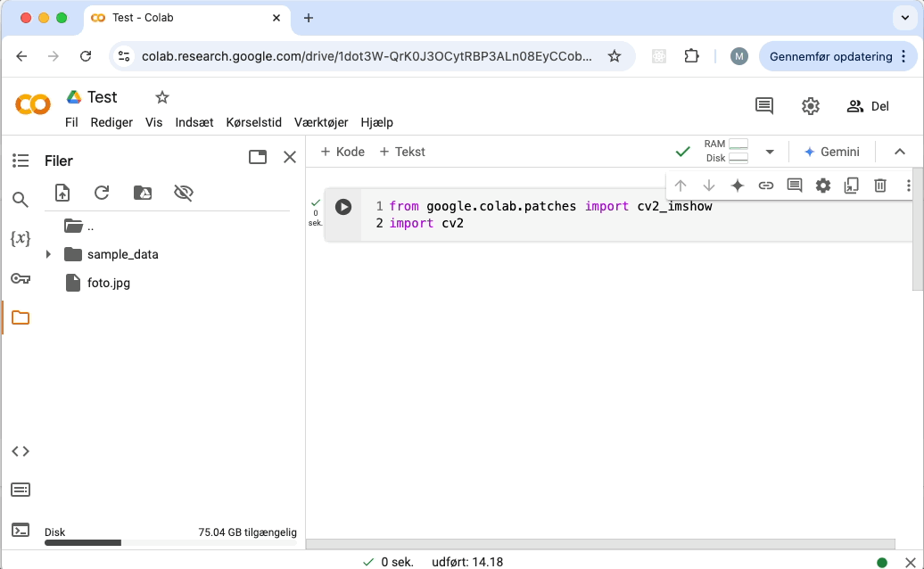
Task: Open the RAM and Disk runtime dropdown
Action: pyautogui.click(x=770, y=152)
